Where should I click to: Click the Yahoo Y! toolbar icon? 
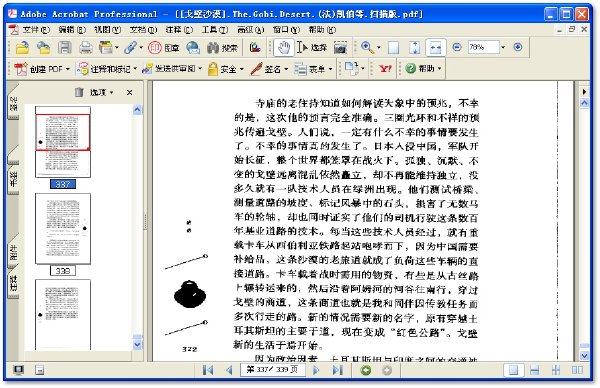385,68
